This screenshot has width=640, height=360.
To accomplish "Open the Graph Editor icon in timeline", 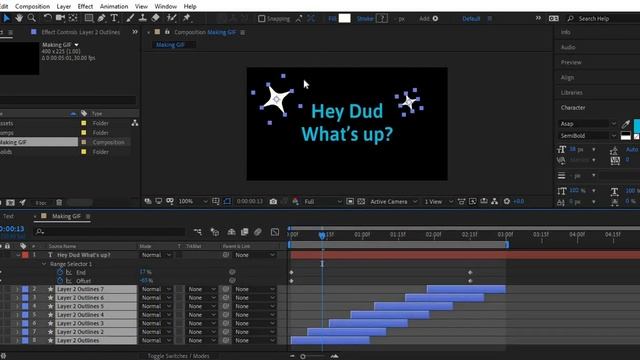I will pyautogui.click(x=275, y=232).
